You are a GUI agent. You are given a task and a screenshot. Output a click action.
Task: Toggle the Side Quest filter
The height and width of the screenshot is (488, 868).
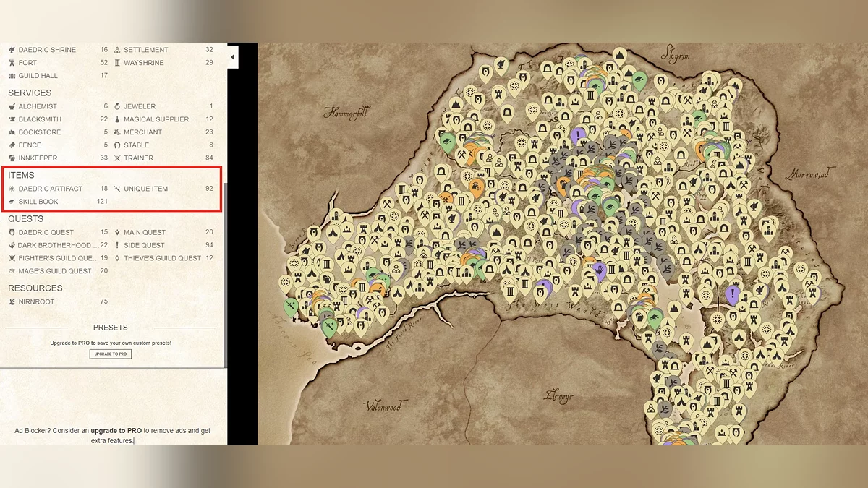pos(144,245)
